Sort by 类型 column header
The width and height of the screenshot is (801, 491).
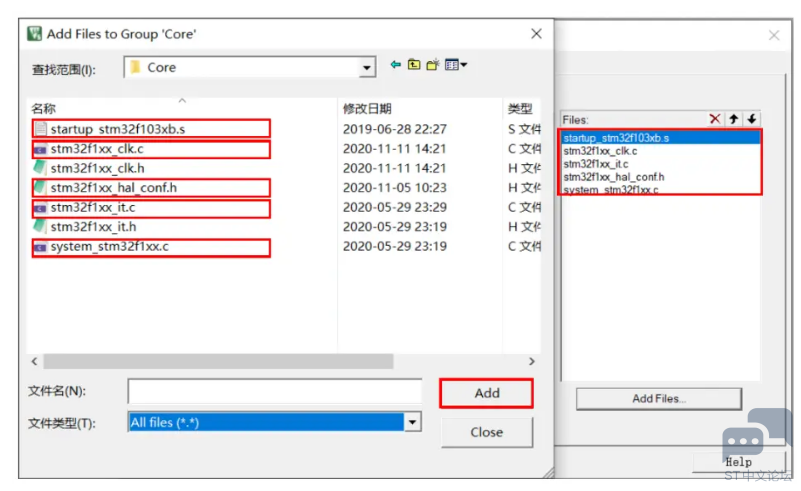coord(520,108)
